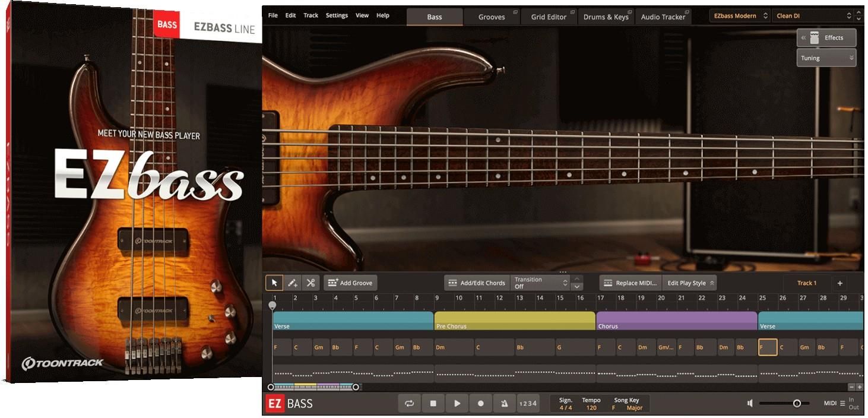Expand the Tuning panel
This screenshot has width=868, height=418.
tap(826, 58)
